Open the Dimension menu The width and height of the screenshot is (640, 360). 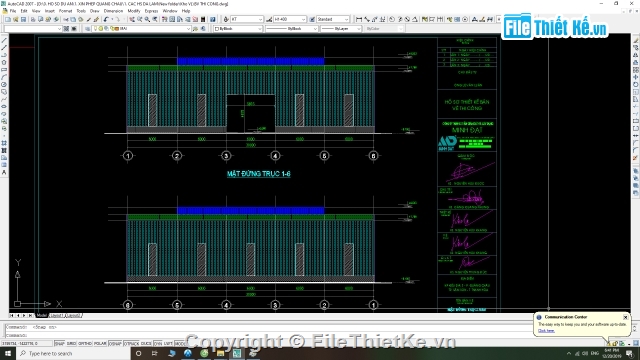coord(113,11)
